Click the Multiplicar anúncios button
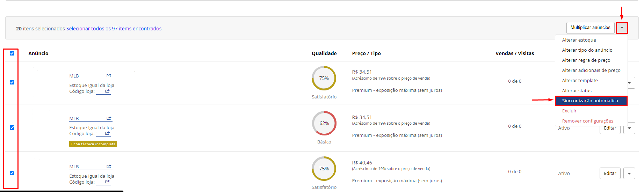This screenshot has height=192, width=644. (x=591, y=28)
